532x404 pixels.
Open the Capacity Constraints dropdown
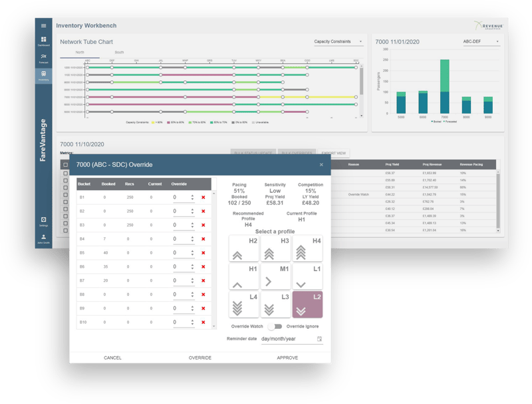(338, 42)
